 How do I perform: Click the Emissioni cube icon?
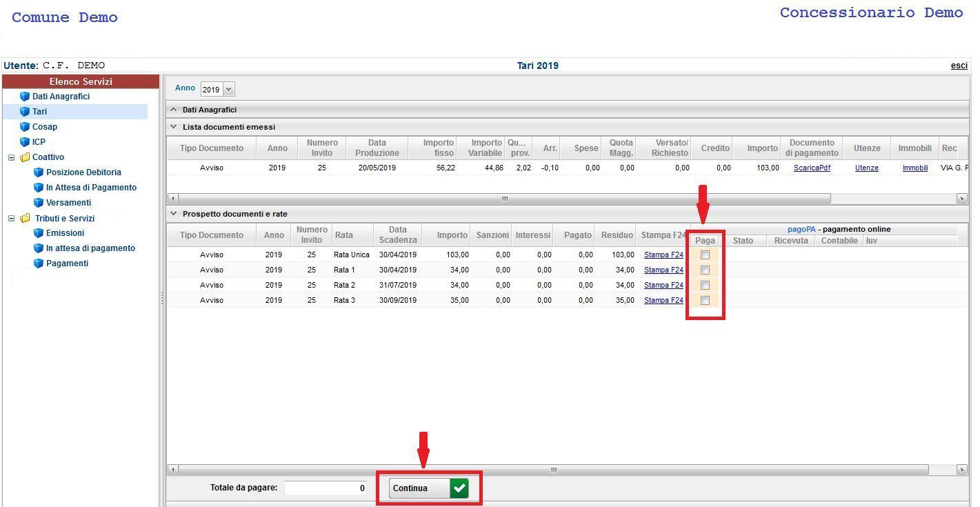[x=39, y=233]
